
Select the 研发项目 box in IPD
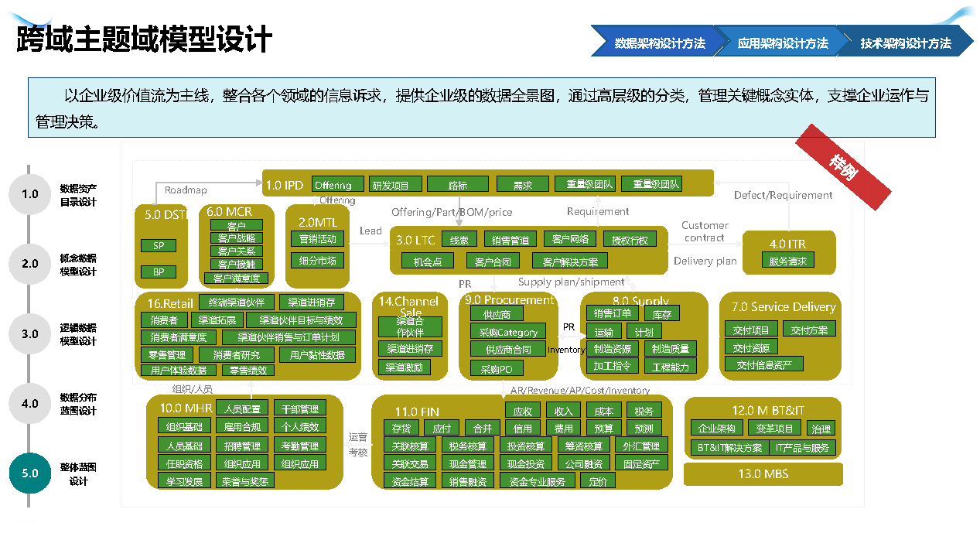click(x=396, y=185)
